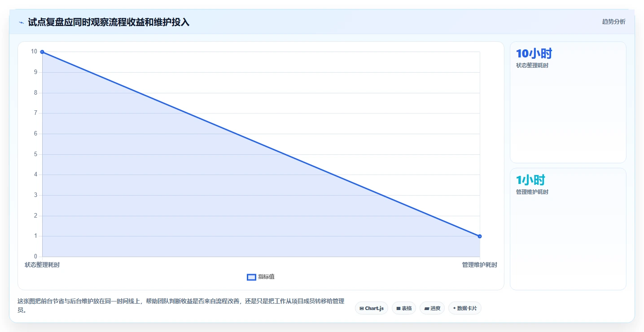Click the lightning icon beside the title
The image size is (644, 332).
point(21,22)
